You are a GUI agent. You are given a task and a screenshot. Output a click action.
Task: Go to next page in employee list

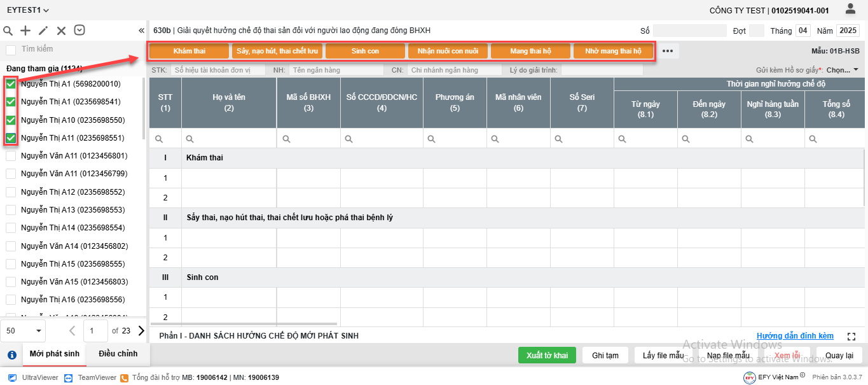click(141, 330)
